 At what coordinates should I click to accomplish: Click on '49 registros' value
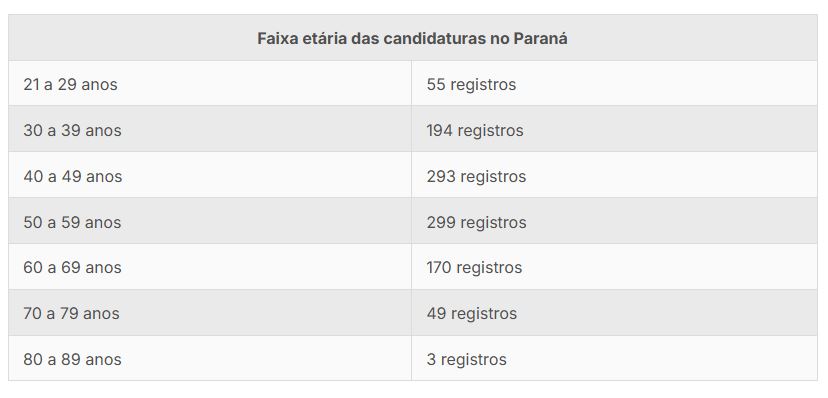coord(472,314)
